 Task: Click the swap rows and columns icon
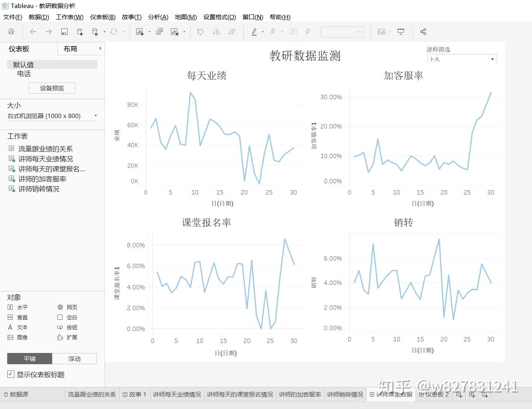click(201, 32)
